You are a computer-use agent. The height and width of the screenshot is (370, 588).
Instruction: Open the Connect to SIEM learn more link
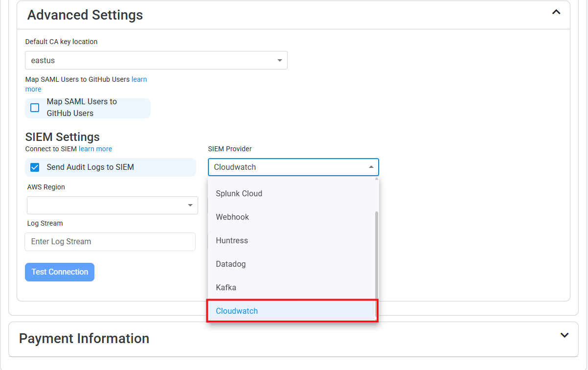click(95, 148)
